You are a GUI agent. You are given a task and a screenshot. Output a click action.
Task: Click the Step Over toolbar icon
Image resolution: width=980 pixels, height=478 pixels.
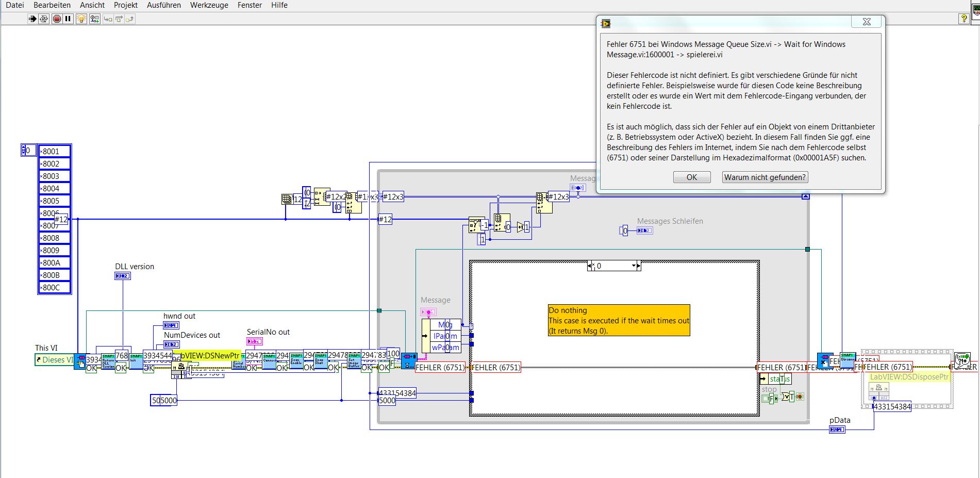tap(119, 19)
